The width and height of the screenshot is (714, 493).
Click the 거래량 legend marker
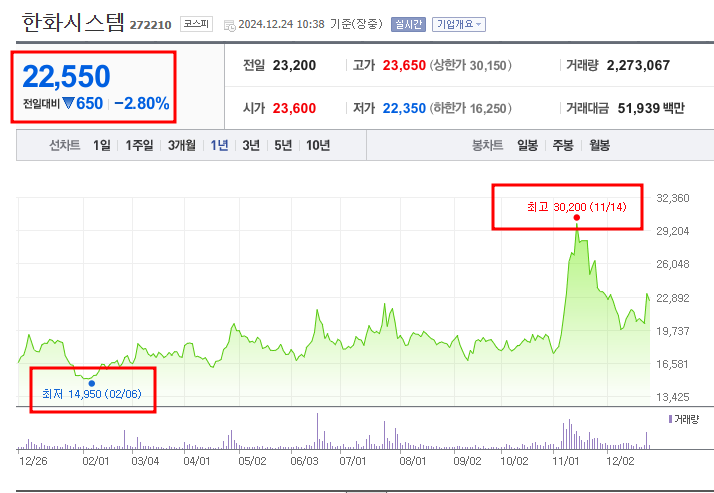670,419
